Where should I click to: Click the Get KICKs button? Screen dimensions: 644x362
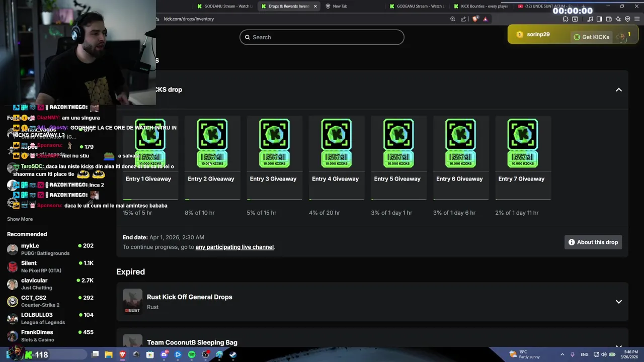[591, 37]
